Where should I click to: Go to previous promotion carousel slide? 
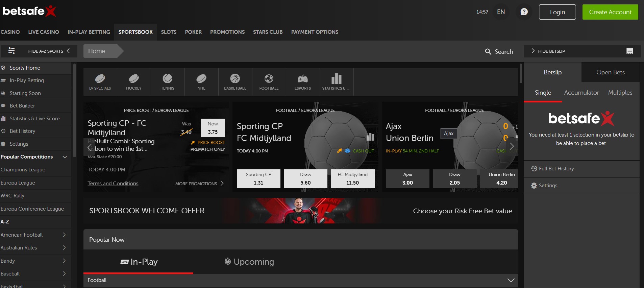pyautogui.click(x=90, y=147)
